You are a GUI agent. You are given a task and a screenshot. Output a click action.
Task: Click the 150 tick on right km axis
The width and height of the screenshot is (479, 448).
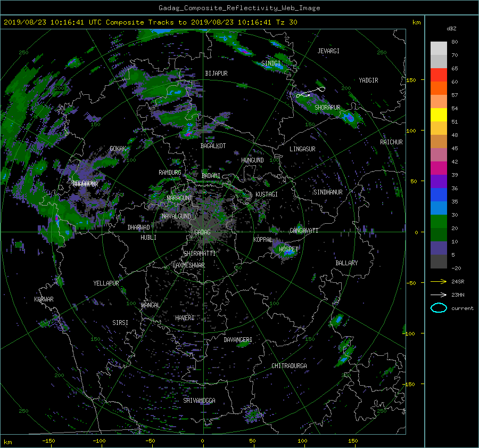coord(411,80)
